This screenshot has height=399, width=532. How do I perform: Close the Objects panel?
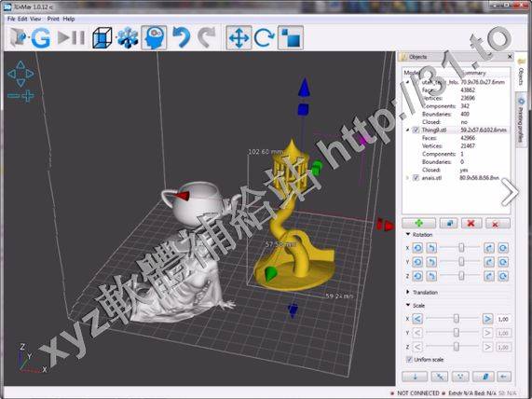(510, 57)
